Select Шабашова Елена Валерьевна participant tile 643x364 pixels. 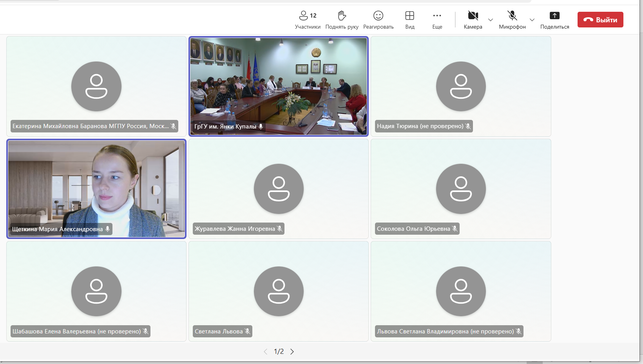pos(96,291)
